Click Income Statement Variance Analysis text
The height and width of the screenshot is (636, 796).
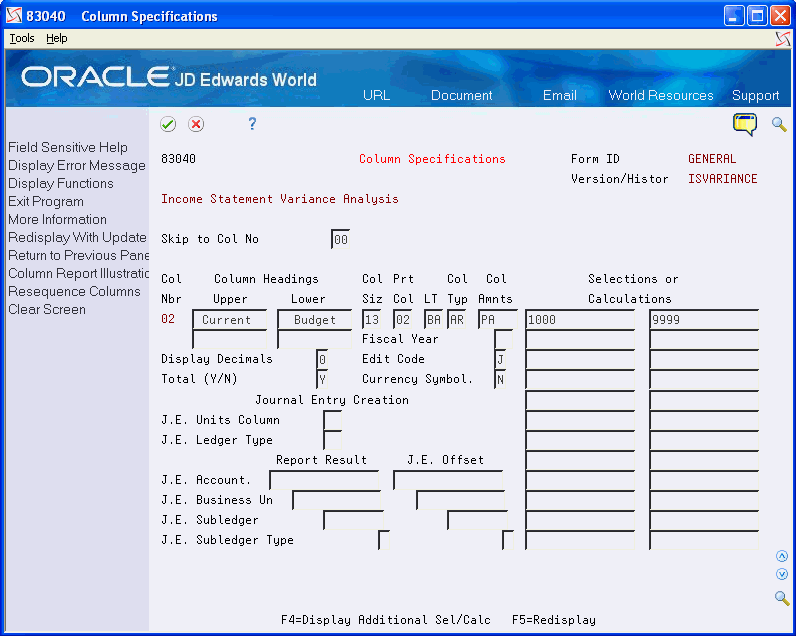pos(280,199)
